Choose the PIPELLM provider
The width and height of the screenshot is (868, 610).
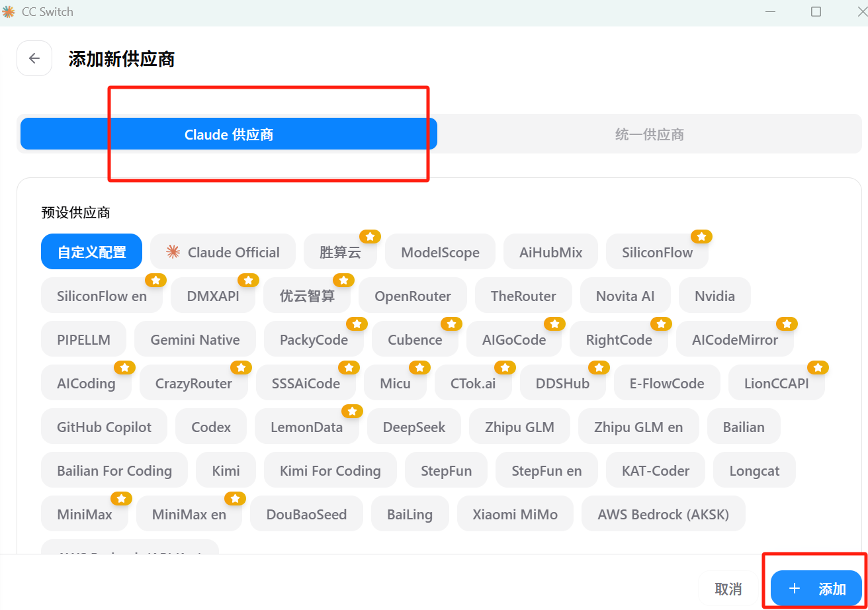pos(83,339)
